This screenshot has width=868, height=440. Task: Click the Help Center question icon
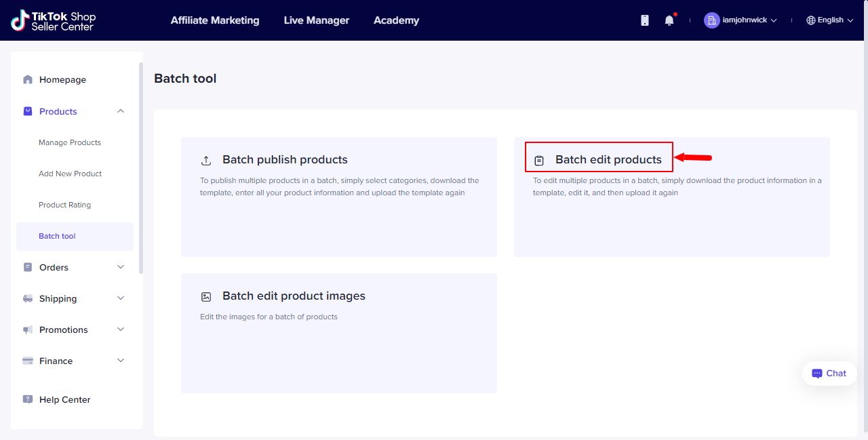[28, 399]
